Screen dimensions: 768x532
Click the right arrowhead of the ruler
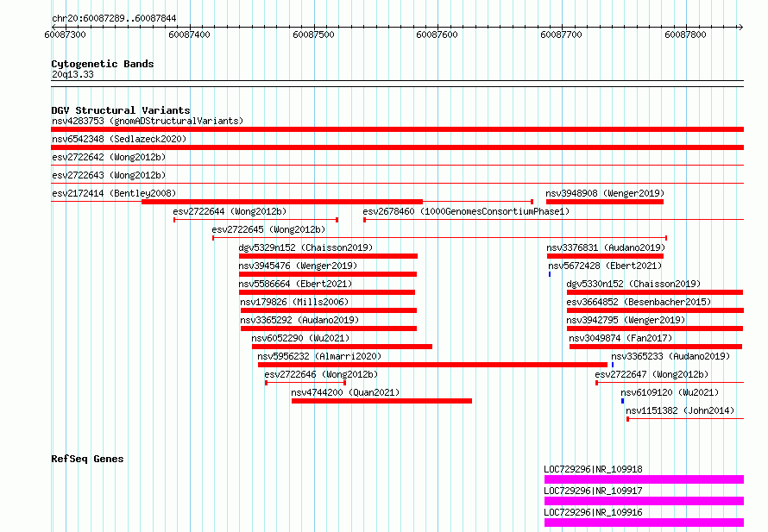[x=740, y=27]
